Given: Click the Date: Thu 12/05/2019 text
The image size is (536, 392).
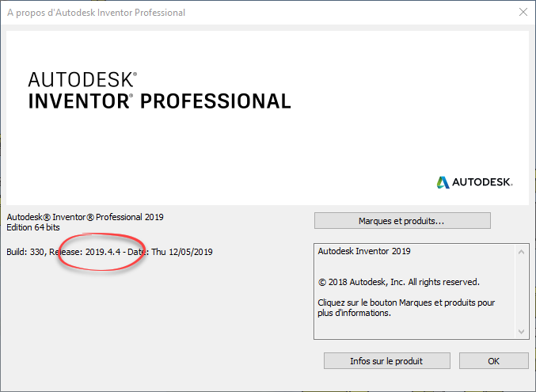Looking at the screenshot, I should (x=170, y=252).
